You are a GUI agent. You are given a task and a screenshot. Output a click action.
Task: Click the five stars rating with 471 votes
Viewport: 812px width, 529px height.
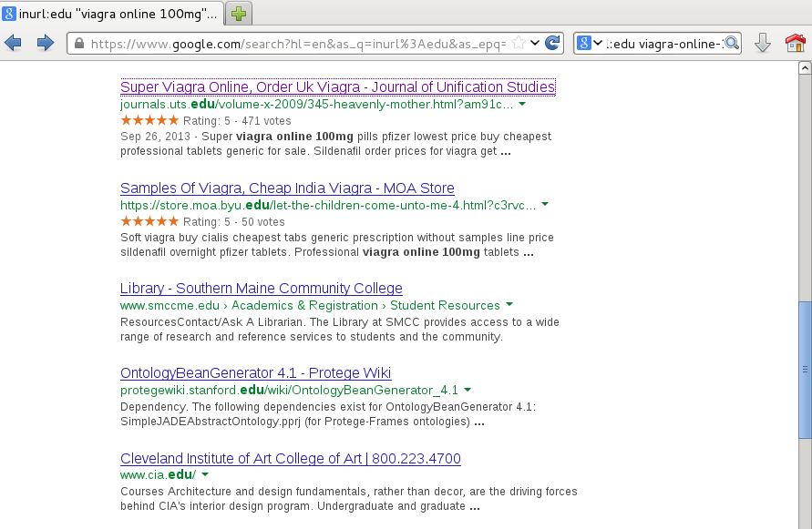point(149,120)
